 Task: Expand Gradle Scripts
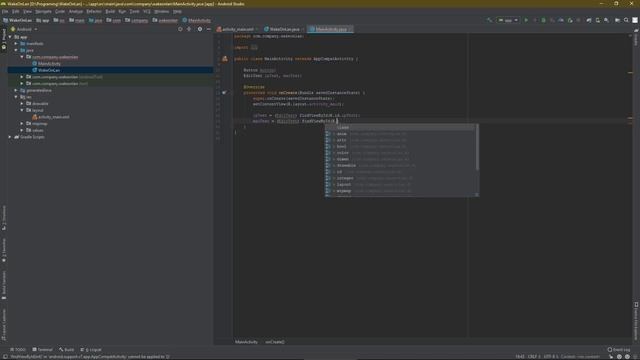[11, 137]
